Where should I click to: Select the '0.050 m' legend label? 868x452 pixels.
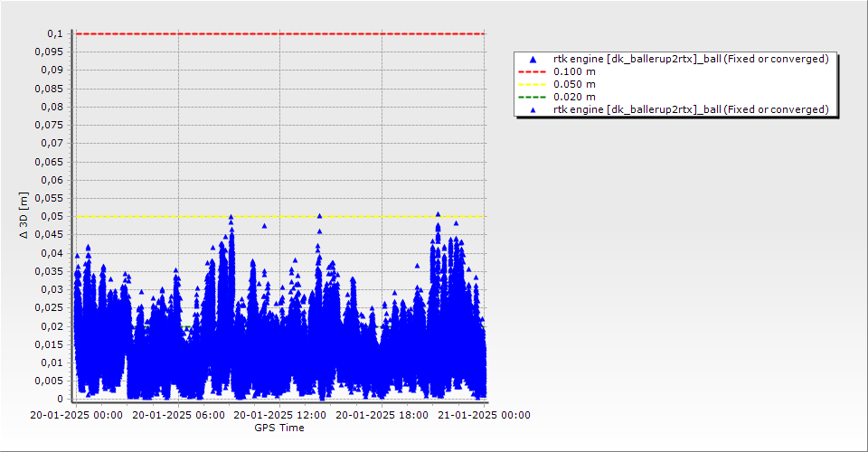pyautogui.click(x=574, y=85)
